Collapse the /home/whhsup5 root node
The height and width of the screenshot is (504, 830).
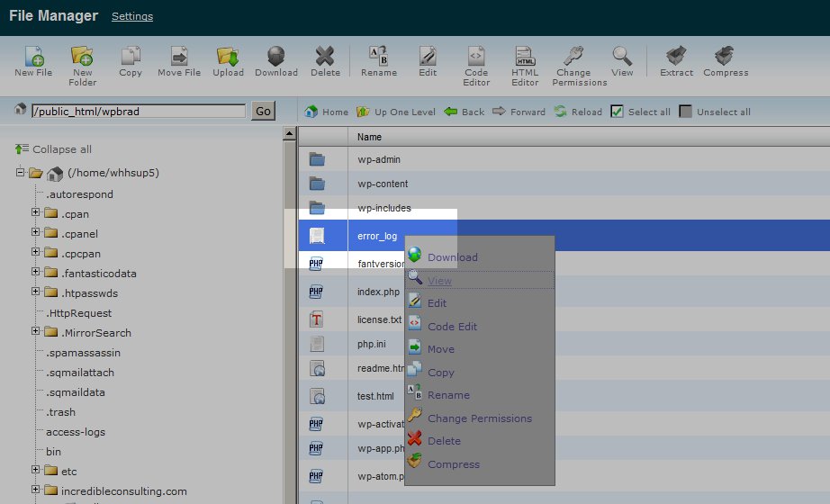[21, 173]
